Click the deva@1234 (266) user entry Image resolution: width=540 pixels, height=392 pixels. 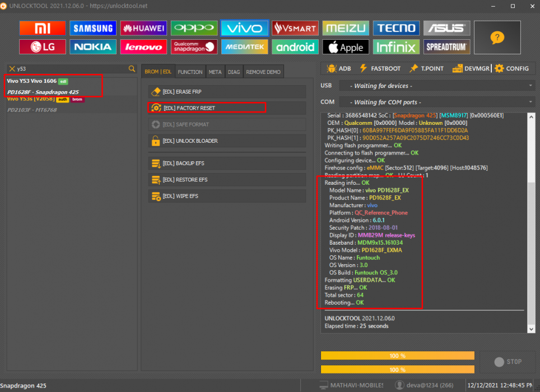(x=425, y=385)
